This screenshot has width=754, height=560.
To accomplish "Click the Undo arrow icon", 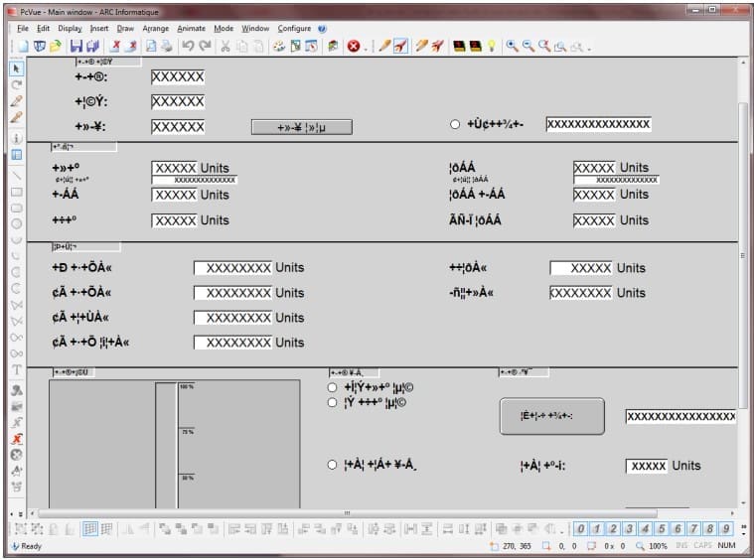I will tap(188, 47).
